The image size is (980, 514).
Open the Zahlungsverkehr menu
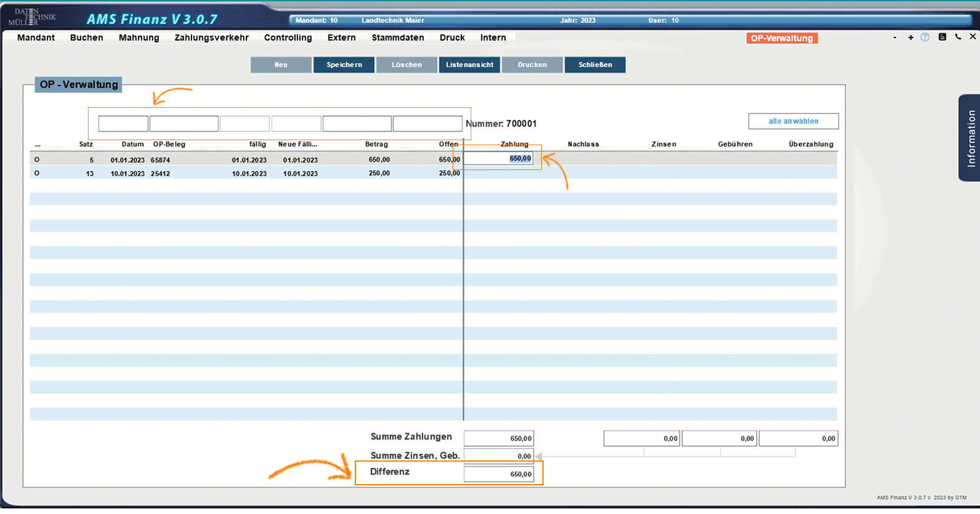coord(211,38)
